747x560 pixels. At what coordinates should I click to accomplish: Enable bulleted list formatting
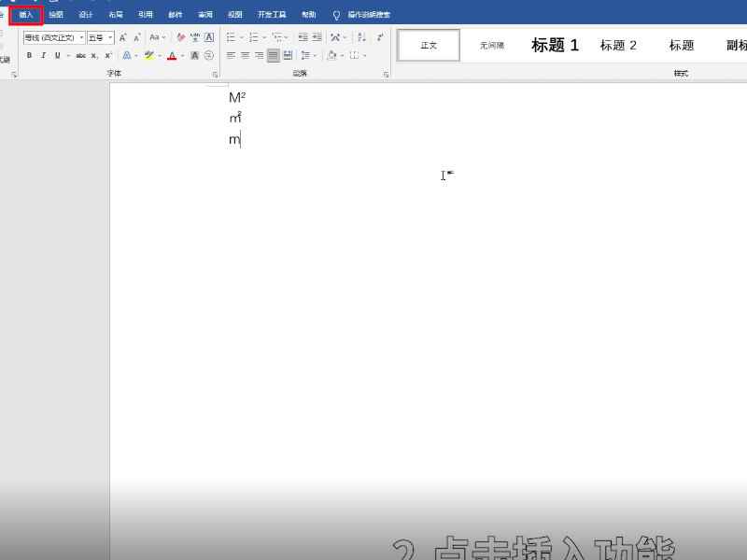[232, 36]
